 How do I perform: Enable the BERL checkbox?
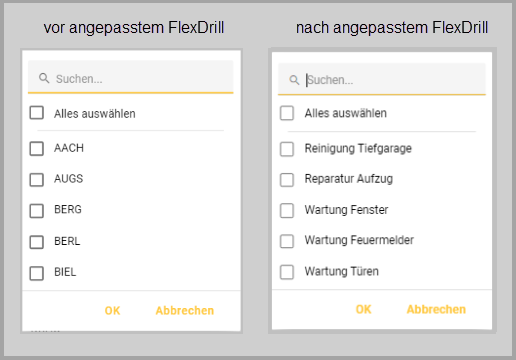[37, 242]
